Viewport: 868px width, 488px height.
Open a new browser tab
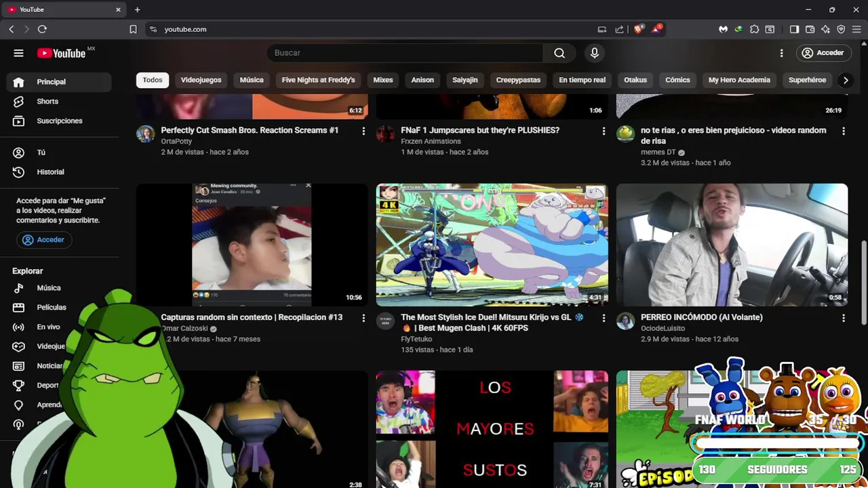(x=137, y=9)
